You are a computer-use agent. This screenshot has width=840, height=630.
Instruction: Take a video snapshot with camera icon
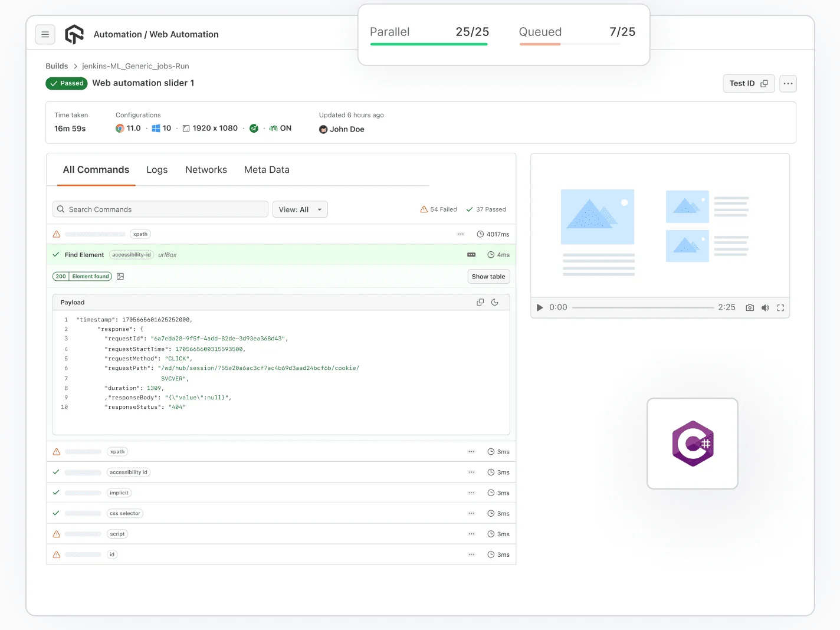[x=750, y=308]
